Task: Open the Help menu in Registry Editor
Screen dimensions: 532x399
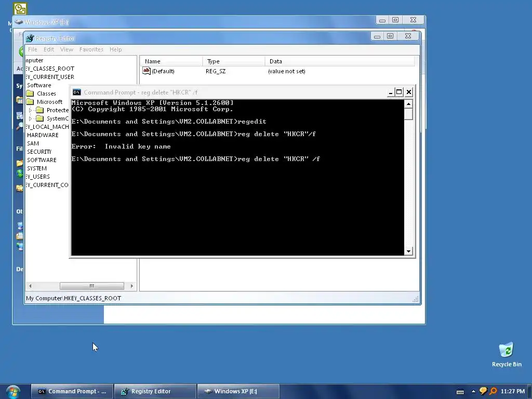Action: pyautogui.click(x=115, y=49)
